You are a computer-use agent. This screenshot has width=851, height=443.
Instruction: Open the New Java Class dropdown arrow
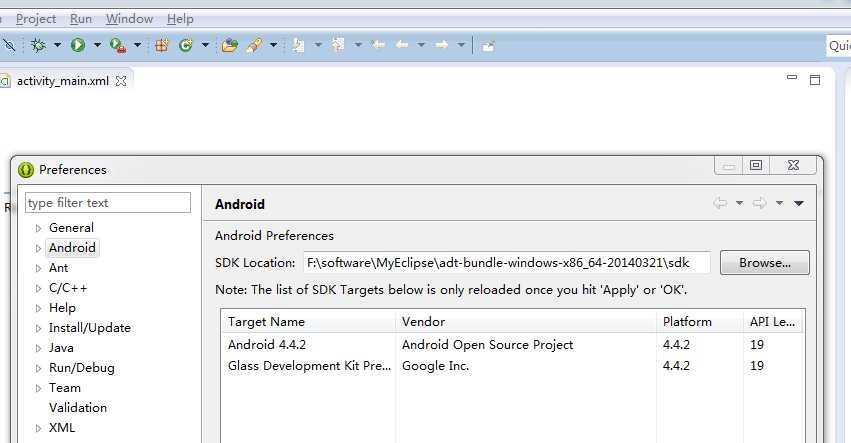[205, 46]
